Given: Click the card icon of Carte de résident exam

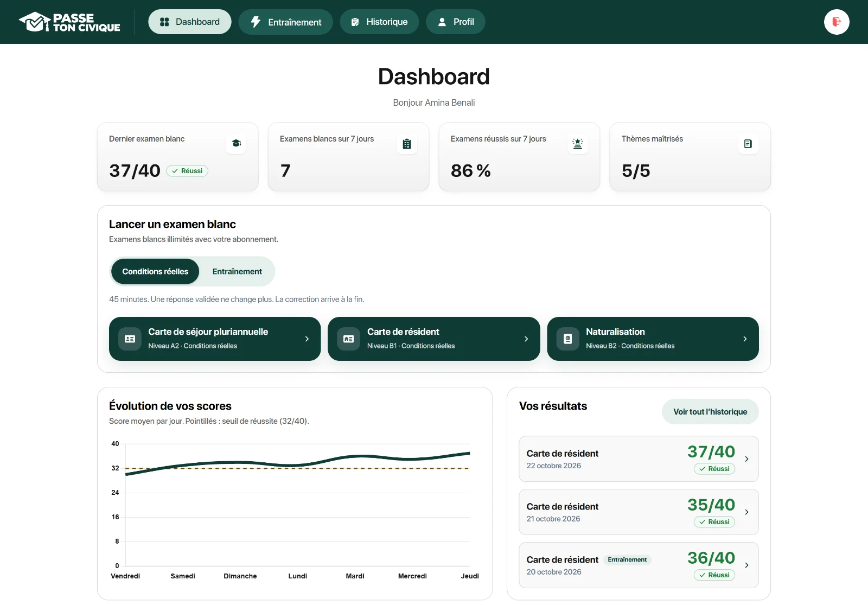Looking at the screenshot, I should (349, 339).
